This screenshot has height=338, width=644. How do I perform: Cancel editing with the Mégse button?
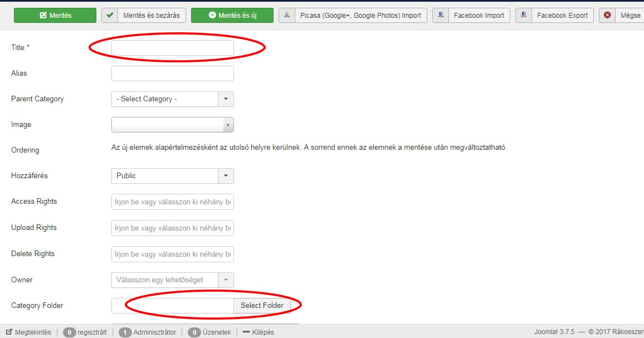pos(622,15)
